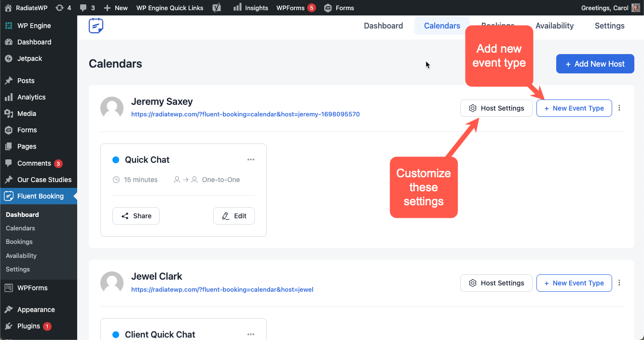Click the Add New Host button

595,64
